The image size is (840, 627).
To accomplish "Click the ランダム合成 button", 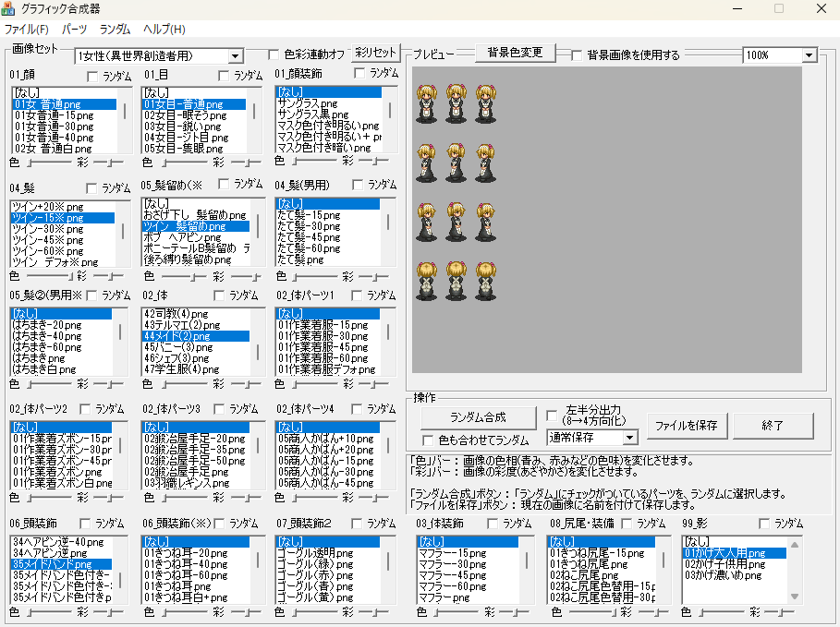I will click(477, 416).
